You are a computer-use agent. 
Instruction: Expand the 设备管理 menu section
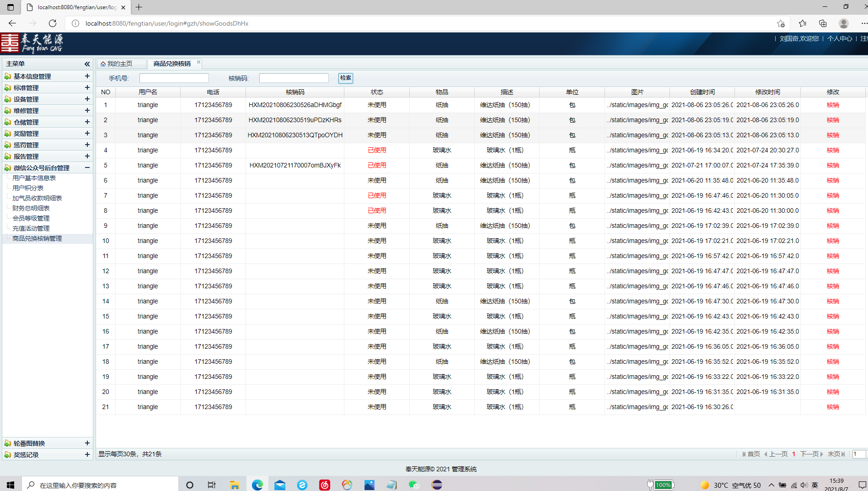click(x=87, y=99)
